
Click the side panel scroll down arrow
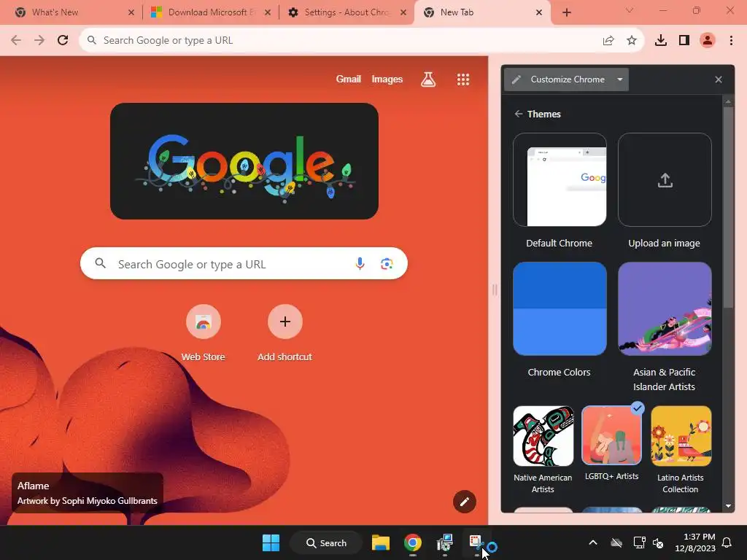pos(728,506)
